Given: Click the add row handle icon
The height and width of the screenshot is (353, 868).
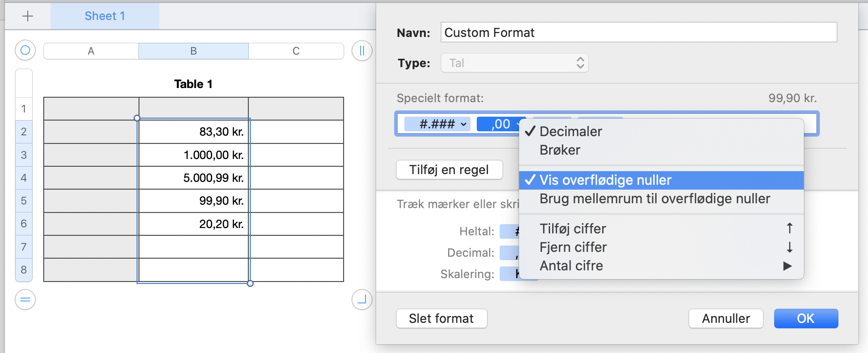Looking at the screenshot, I should [25, 300].
